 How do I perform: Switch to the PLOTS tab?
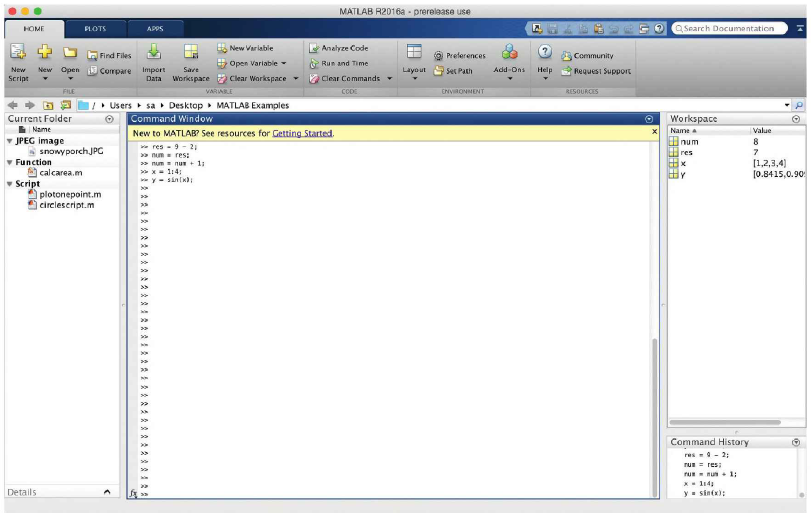[95, 29]
